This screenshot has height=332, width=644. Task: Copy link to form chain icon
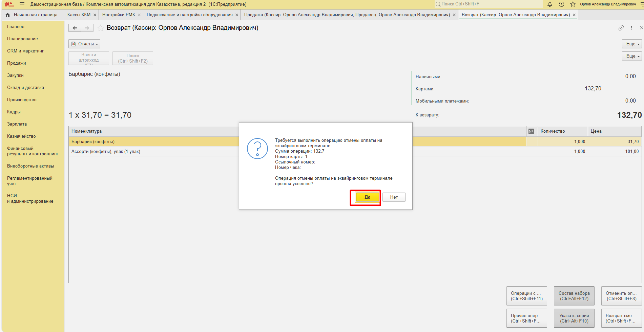(621, 28)
